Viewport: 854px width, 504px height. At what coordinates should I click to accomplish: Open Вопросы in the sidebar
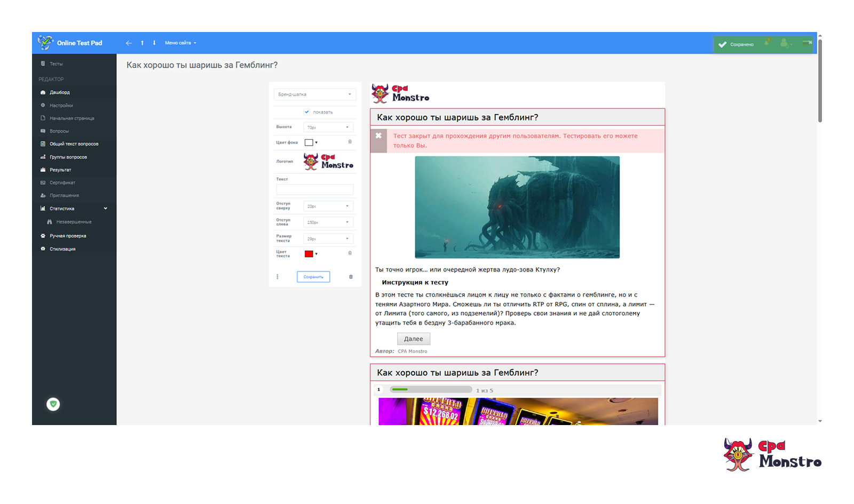tap(74, 131)
